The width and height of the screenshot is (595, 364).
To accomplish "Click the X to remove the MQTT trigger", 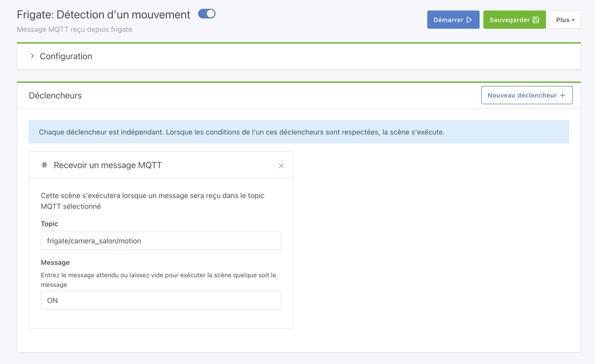I will point(281,166).
